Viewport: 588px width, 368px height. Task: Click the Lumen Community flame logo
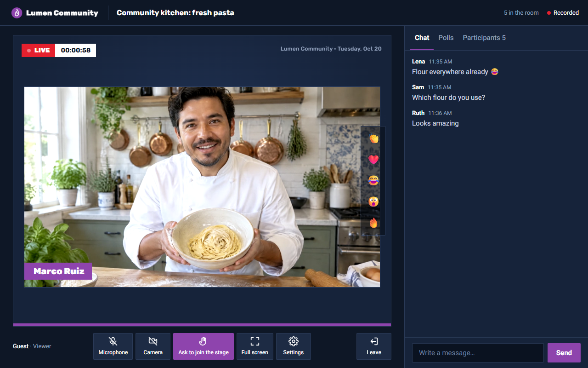[17, 13]
